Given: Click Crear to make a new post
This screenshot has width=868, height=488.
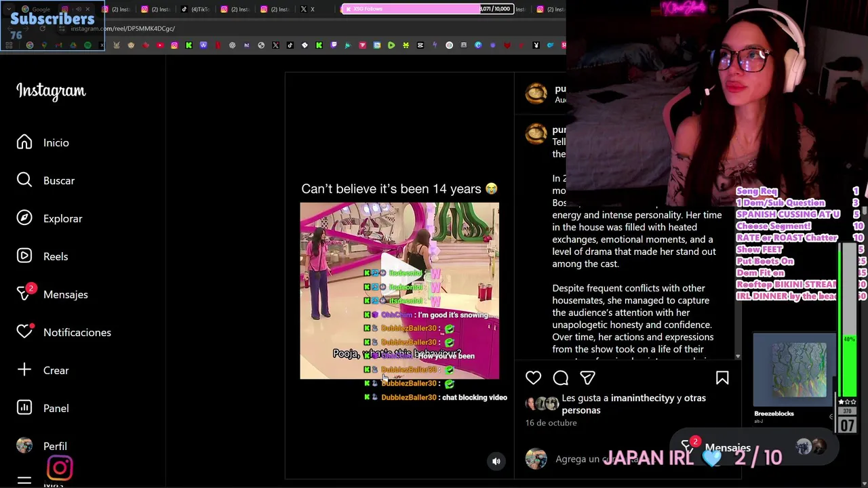Looking at the screenshot, I should [x=43, y=370].
